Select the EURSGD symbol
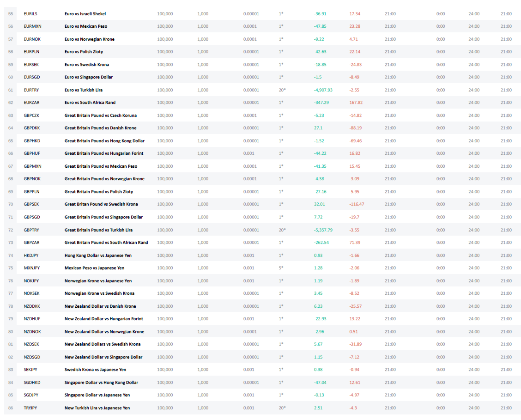The width and height of the screenshot is (521, 420). tap(32, 77)
